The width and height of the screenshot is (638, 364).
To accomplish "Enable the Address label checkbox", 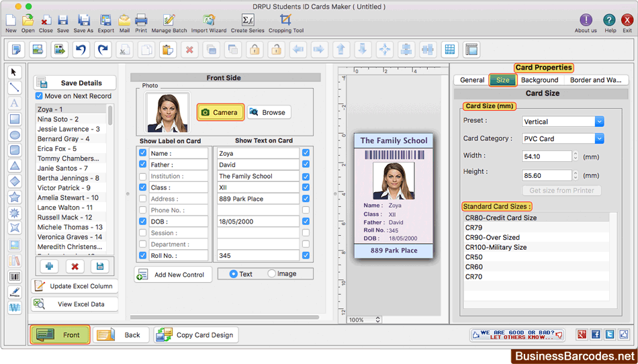I will point(142,199).
